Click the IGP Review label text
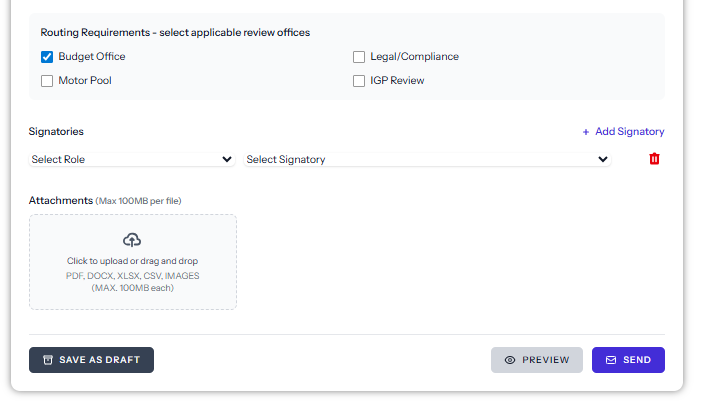The width and height of the screenshot is (709, 401). (397, 81)
